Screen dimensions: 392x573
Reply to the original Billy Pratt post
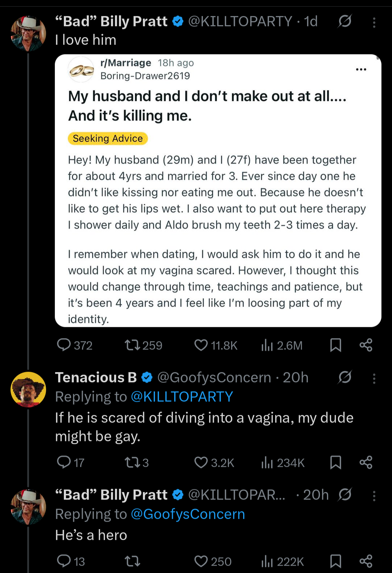pyautogui.click(x=64, y=345)
